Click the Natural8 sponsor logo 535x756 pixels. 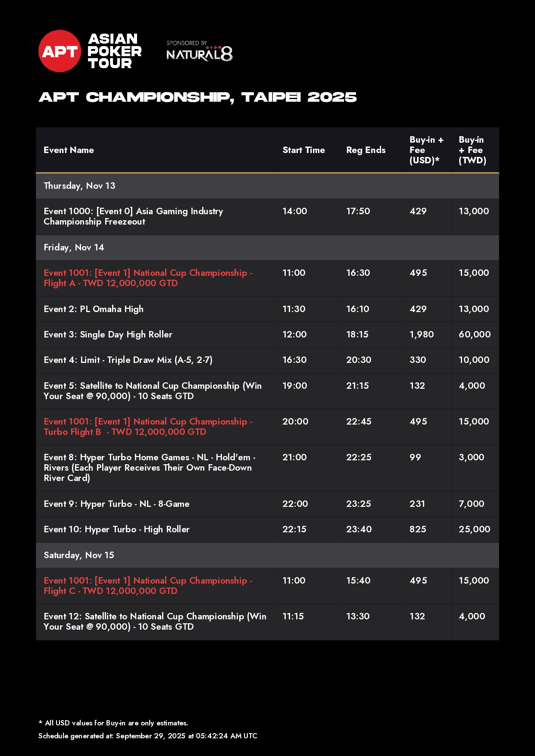click(199, 53)
